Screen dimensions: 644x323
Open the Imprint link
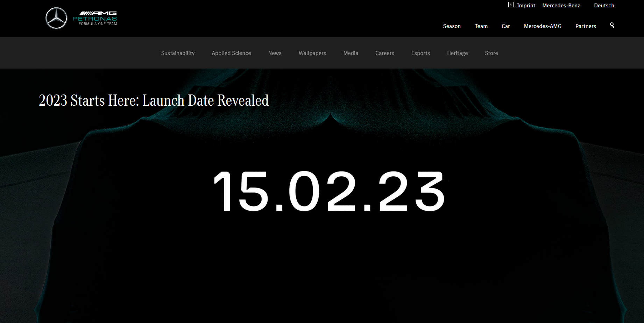526,6
